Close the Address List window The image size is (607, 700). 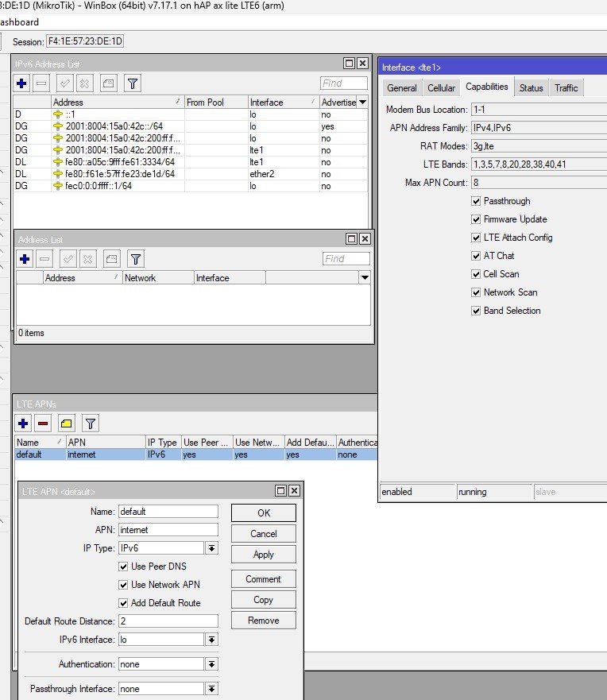pos(365,239)
